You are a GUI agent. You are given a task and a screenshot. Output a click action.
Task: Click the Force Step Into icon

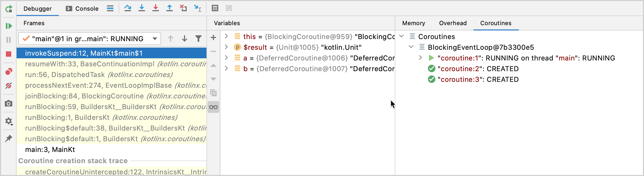point(155,8)
